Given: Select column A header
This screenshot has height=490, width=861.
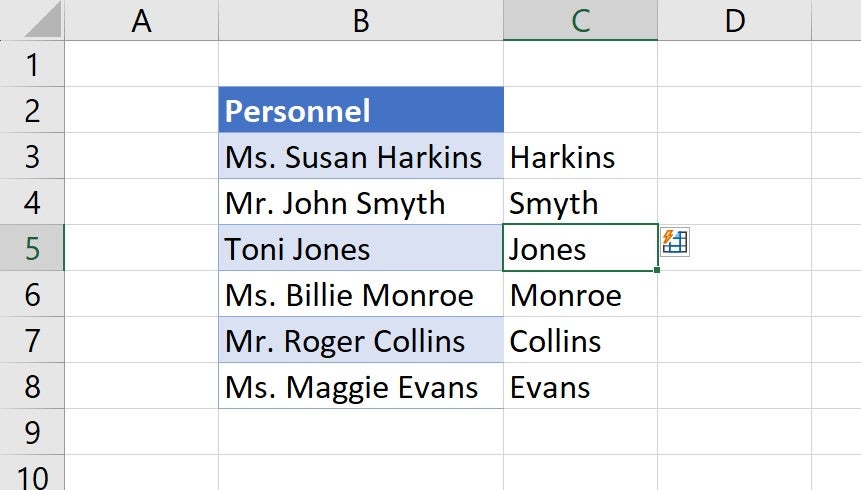Looking at the screenshot, I should (141, 20).
